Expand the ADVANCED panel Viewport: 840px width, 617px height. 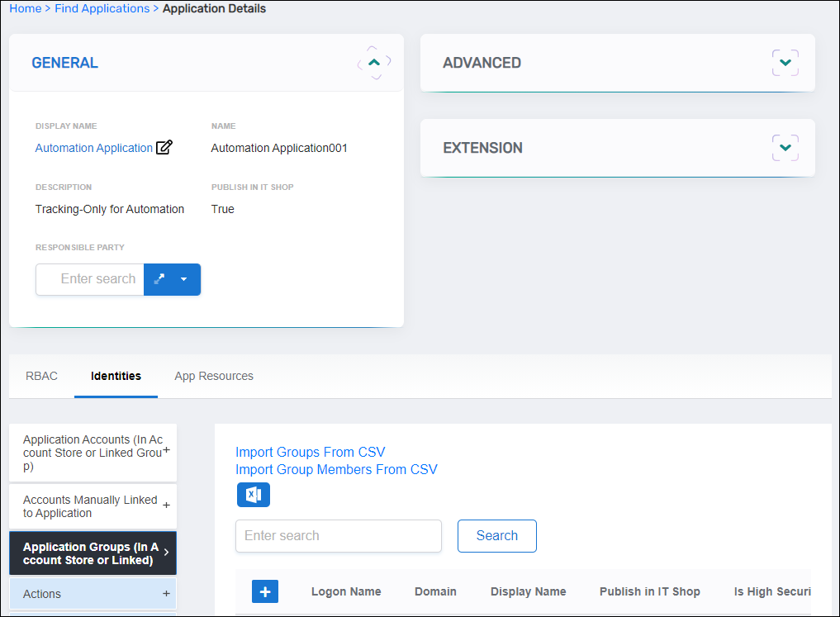pyautogui.click(x=785, y=63)
